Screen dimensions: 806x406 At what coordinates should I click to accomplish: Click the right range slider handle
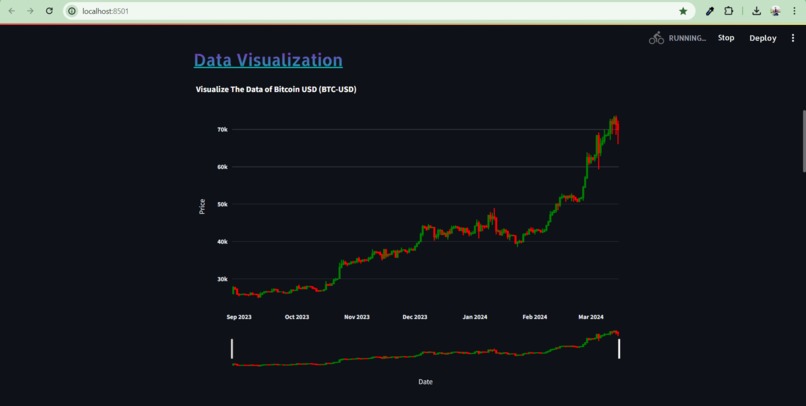click(x=619, y=348)
